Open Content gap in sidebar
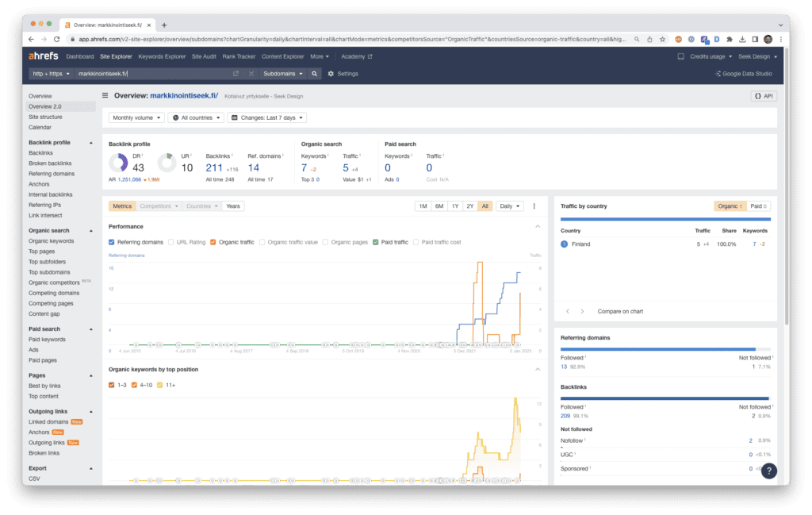The height and width of the screenshot is (515, 812). click(44, 313)
